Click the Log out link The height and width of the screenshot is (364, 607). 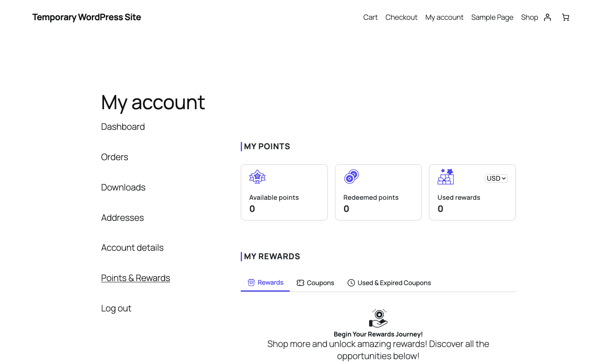(116, 308)
